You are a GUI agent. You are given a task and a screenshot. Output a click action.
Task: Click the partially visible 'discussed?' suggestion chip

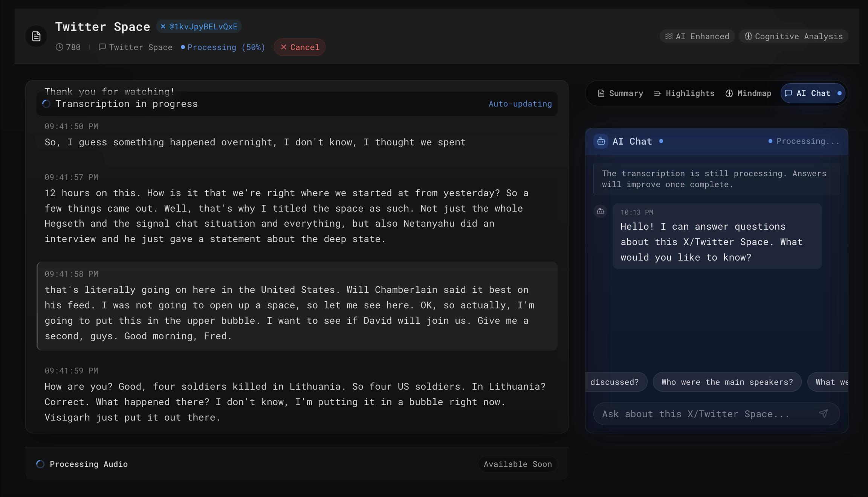tap(616, 382)
